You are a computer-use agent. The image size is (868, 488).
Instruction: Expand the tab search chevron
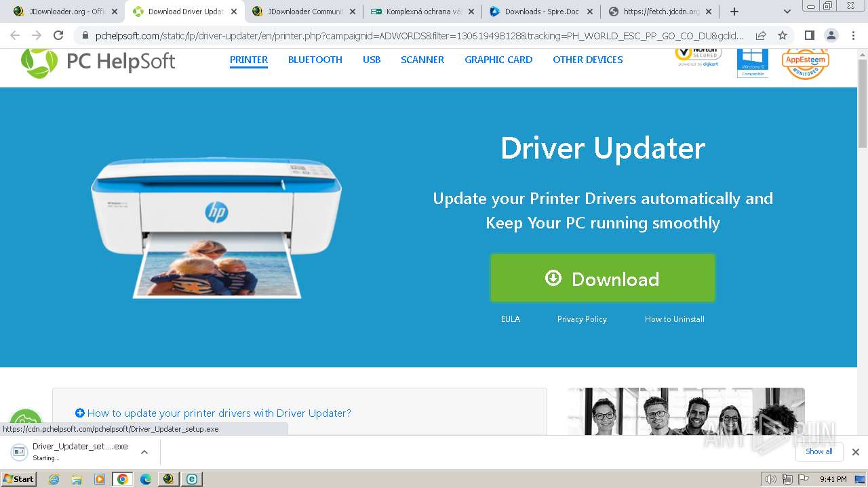[787, 12]
